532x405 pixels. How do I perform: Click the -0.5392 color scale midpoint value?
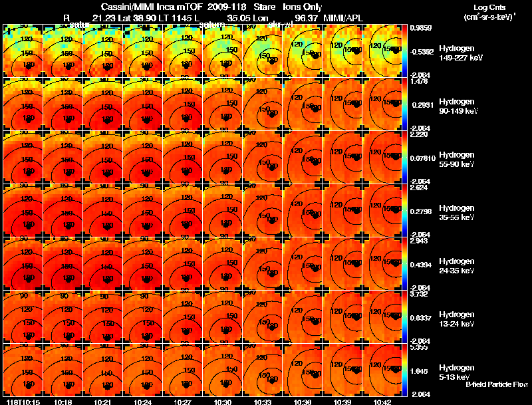[422, 52]
